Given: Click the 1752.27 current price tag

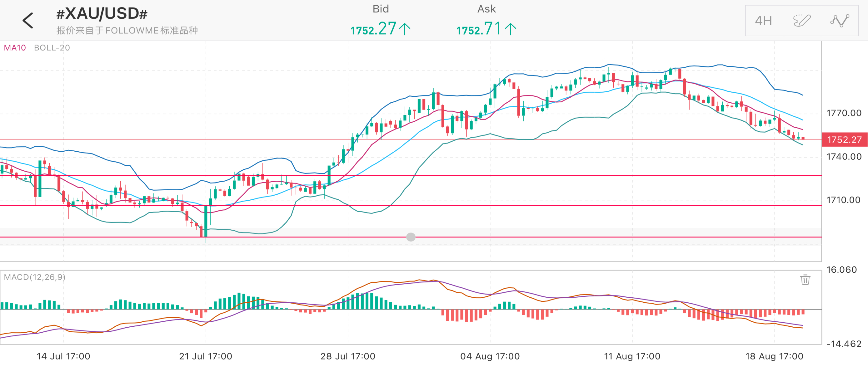Looking at the screenshot, I should (x=845, y=139).
